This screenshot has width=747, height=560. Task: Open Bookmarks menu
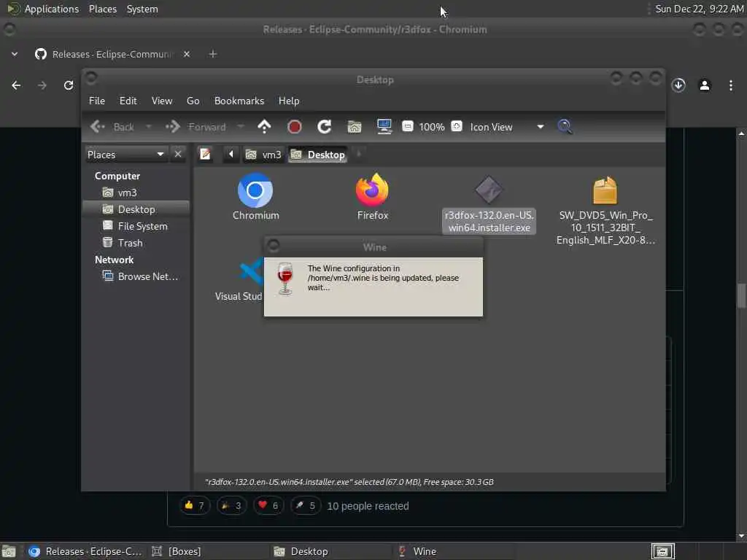(x=239, y=101)
